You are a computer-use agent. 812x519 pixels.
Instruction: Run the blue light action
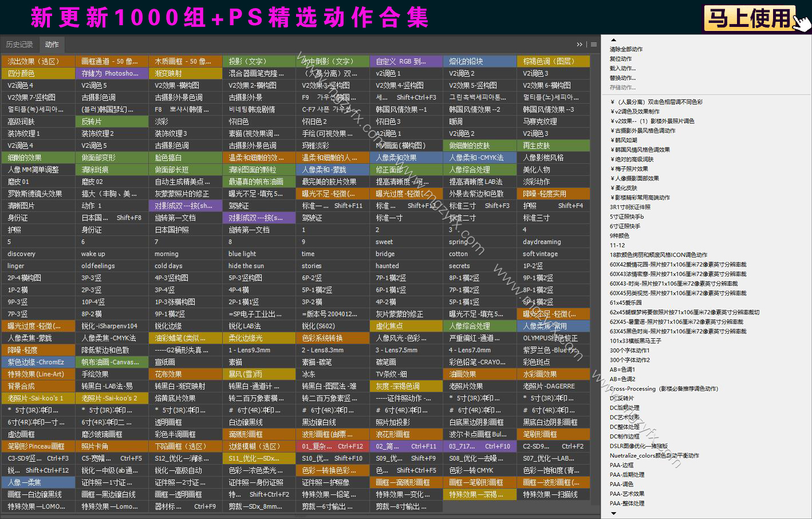[259, 254]
